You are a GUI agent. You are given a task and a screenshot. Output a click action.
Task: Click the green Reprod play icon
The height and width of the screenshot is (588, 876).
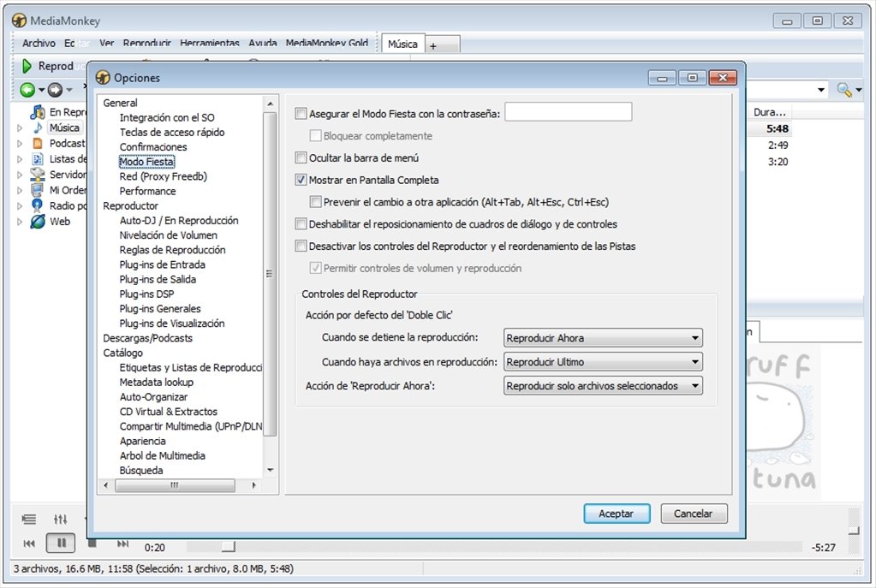27,66
